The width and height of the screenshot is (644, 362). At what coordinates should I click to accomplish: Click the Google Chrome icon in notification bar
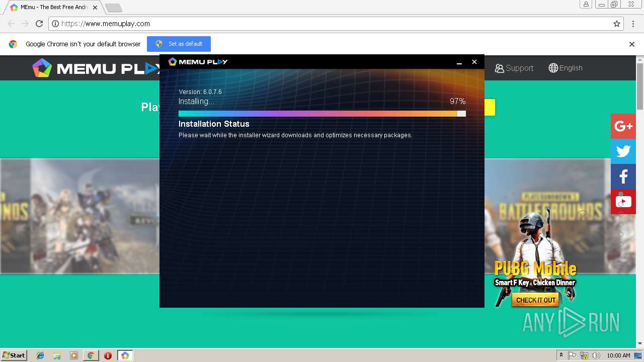coord(13,44)
